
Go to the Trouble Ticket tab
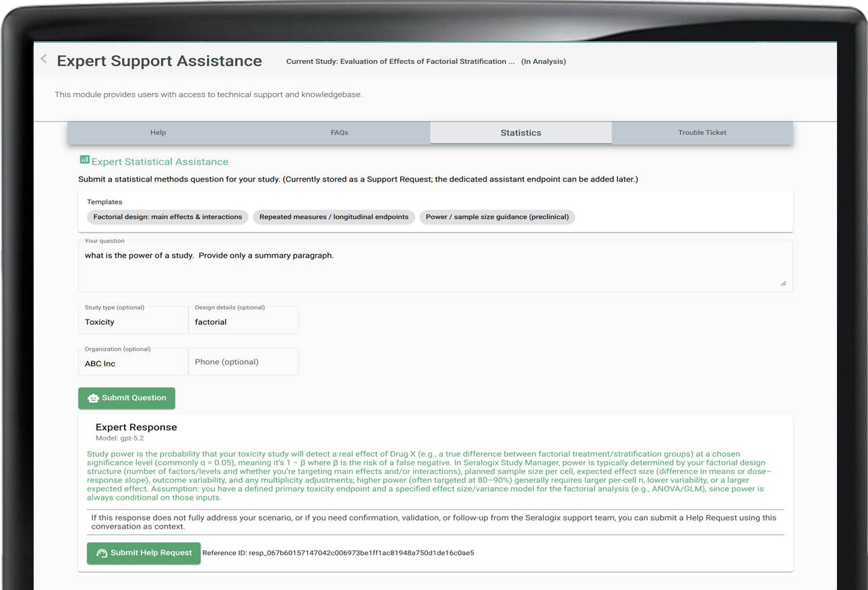tap(702, 133)
